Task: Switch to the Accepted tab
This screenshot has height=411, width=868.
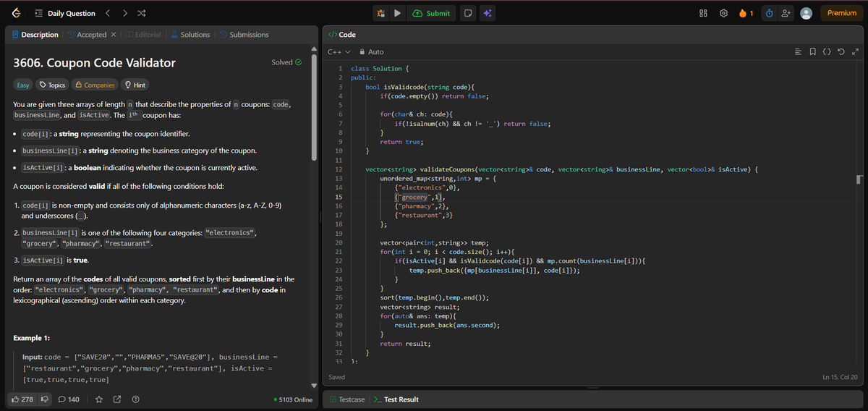Action: click(87, 35)
